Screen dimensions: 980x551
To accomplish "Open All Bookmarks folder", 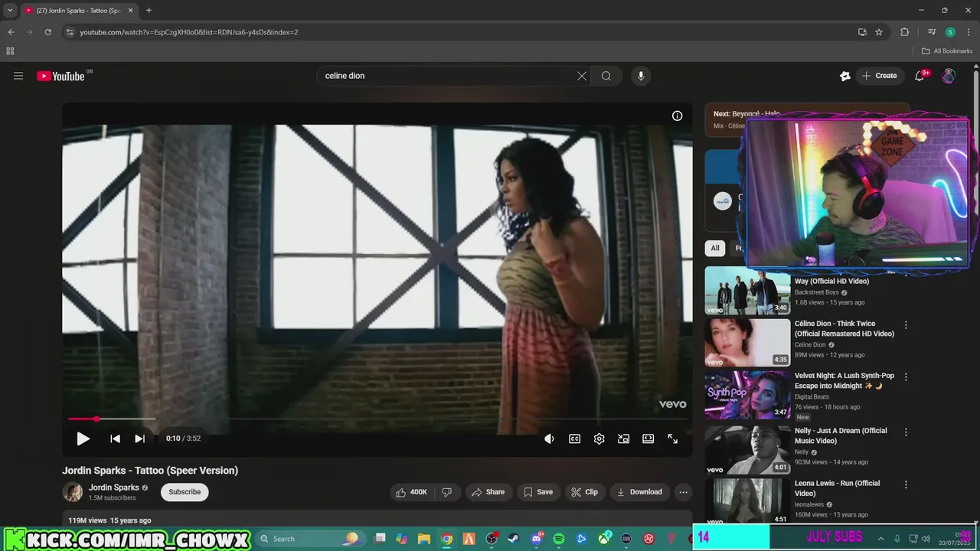I will coord(947,51).
